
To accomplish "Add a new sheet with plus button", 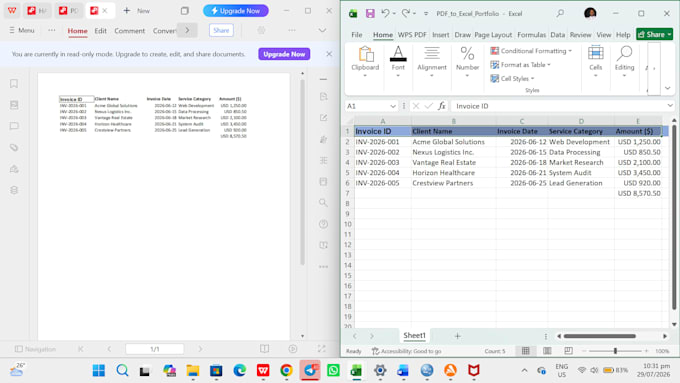I will coord(457,336).
